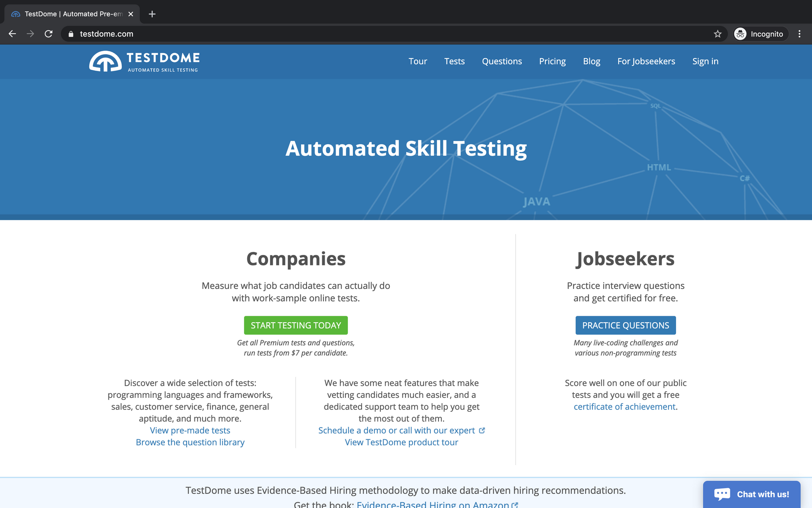Go to the Pricing page
The height and width of the screenshot is (508, 812).
552,61
